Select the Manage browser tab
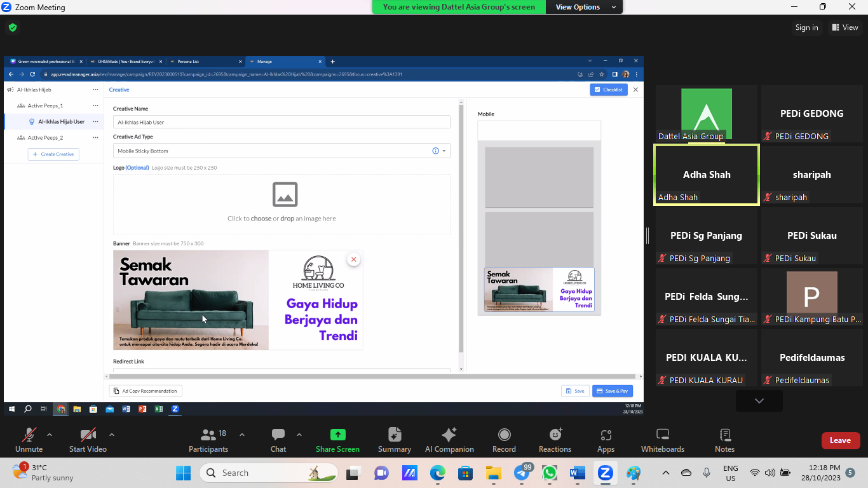The height and width of the screenshot is (488, 868). point(285,62)
